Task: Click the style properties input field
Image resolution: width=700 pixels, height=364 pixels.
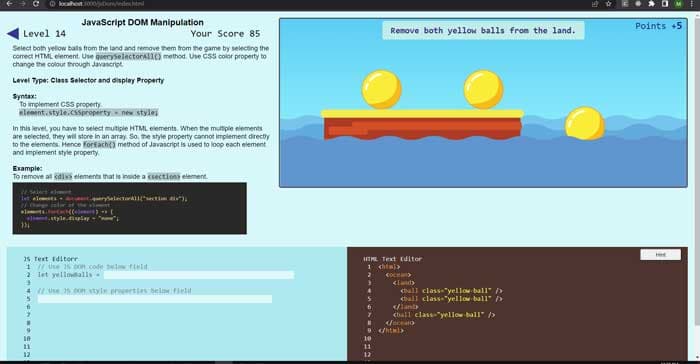Action: coord(154,299)
